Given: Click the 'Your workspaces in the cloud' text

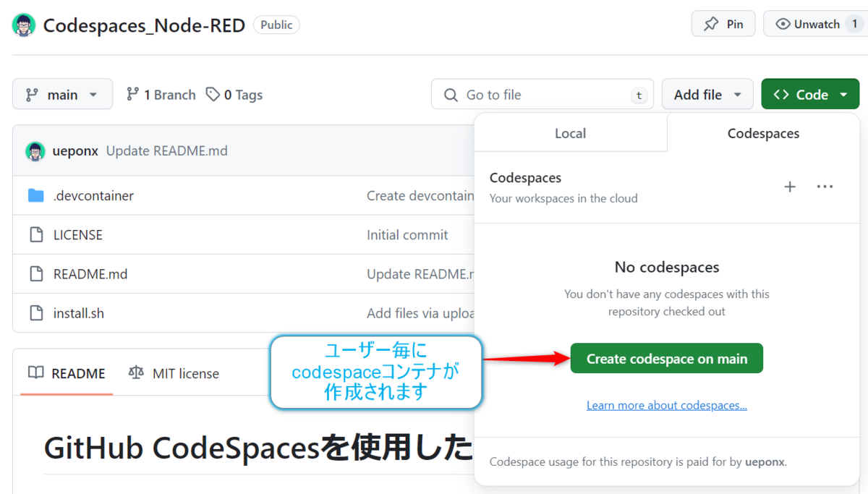Looking at the screenshot, I should pyautogui.click(x=563, y=198).
